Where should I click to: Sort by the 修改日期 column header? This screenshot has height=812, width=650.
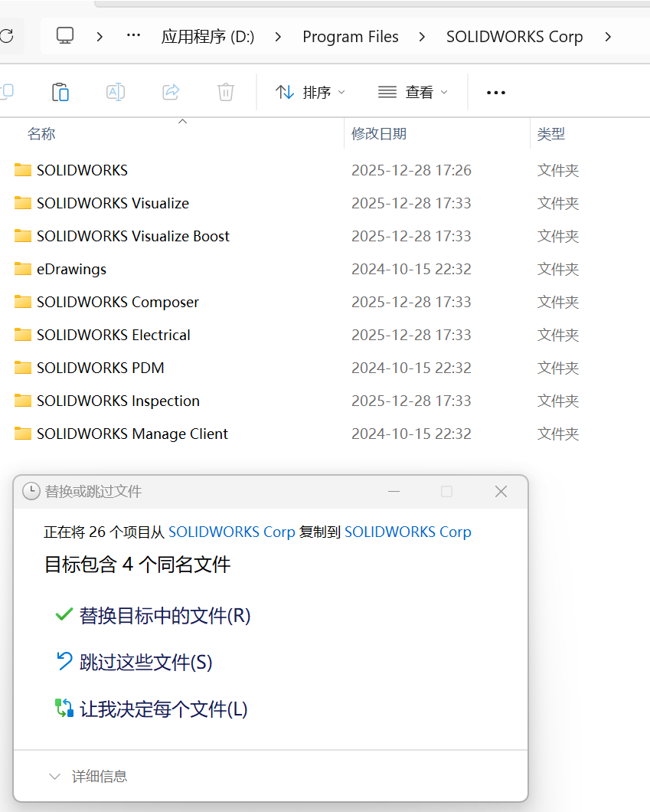tap(379, 134)
